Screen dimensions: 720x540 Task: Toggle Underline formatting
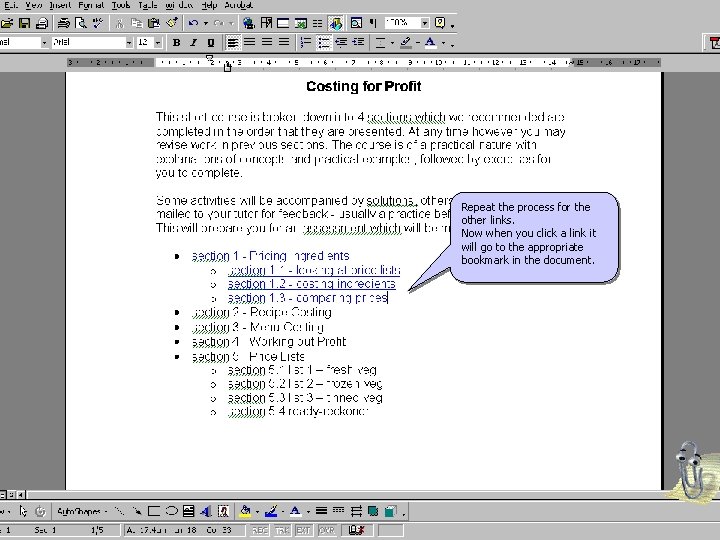pos(211,43)
